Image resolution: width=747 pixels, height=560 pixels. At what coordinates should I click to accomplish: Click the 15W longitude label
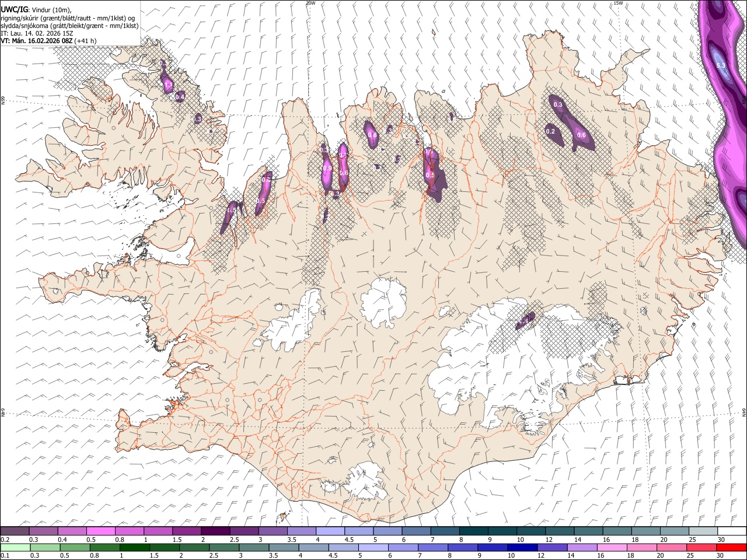[618, 3]
